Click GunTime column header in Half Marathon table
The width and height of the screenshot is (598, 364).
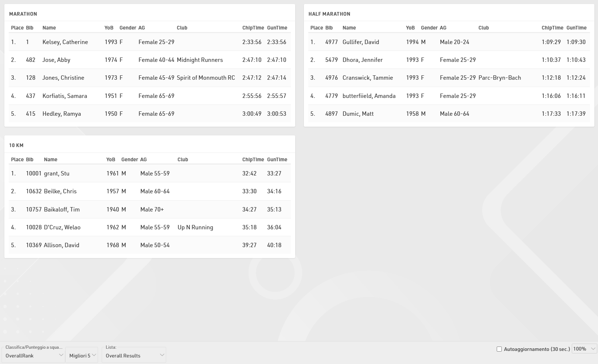coord(576,28)
